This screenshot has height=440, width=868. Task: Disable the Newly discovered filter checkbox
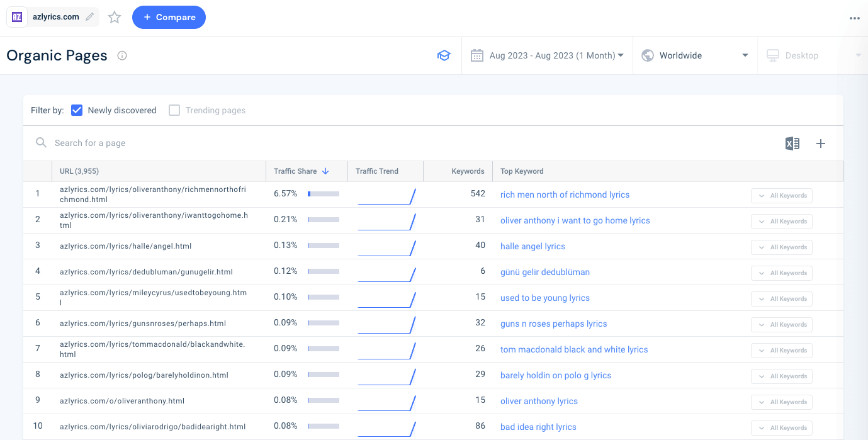[x=76, y=110]
